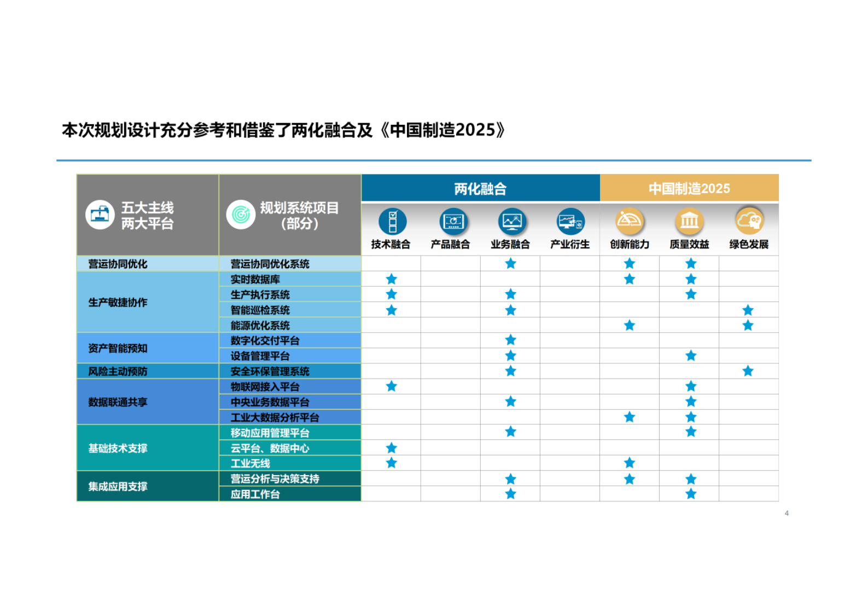The width and height of the screenshot is (868, 614).
Task: Select the 技术融合 icon
Action: (x=392, y=222)
